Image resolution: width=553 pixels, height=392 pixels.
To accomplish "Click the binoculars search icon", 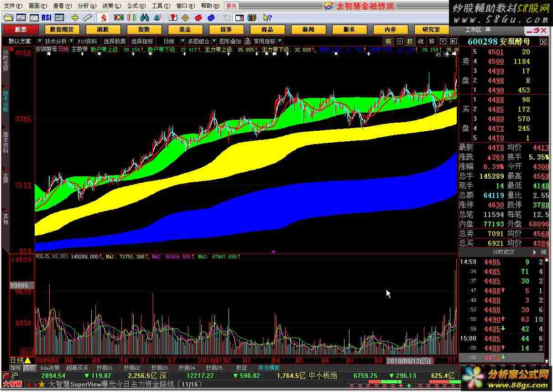I will pos(145,18).
